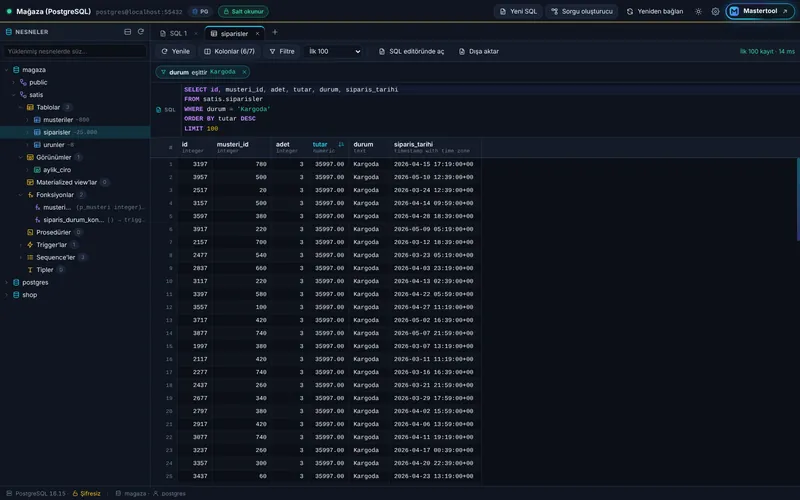This screenshot has width=800, height=500.
Task: Collapse the satis schema chevron
Action: tap(13, 95)
